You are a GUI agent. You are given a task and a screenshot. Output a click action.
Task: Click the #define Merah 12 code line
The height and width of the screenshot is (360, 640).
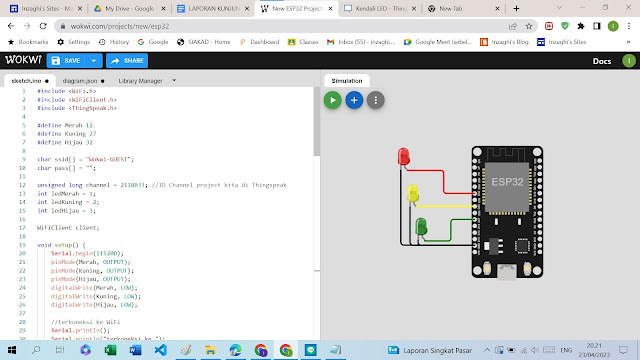coord(65,125)
